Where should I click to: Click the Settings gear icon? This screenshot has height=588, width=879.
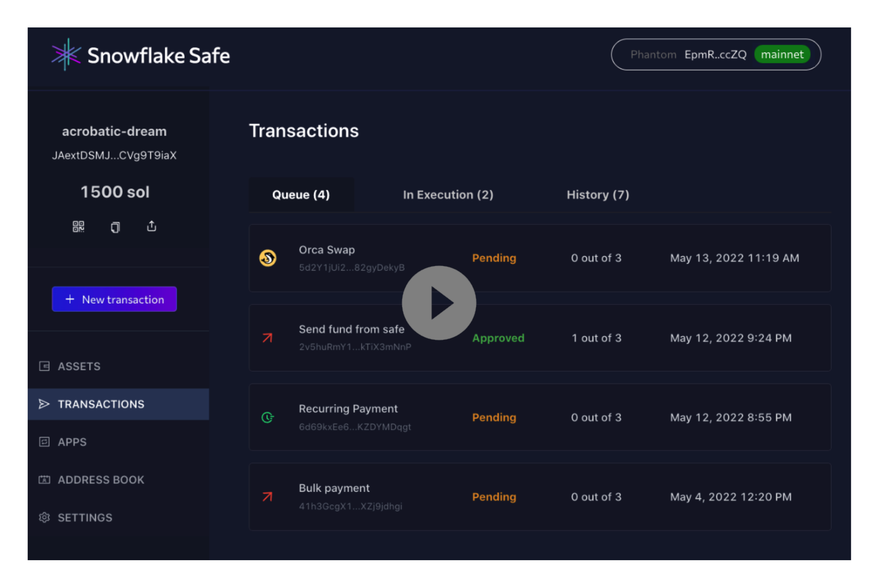coord(44,518)
